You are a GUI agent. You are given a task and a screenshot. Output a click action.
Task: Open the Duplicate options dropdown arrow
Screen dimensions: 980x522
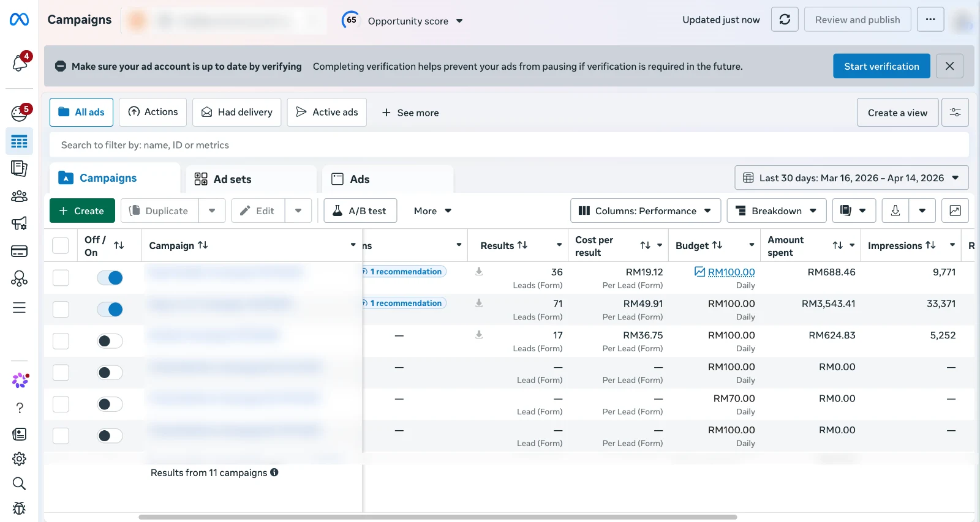tap(212, 211)
